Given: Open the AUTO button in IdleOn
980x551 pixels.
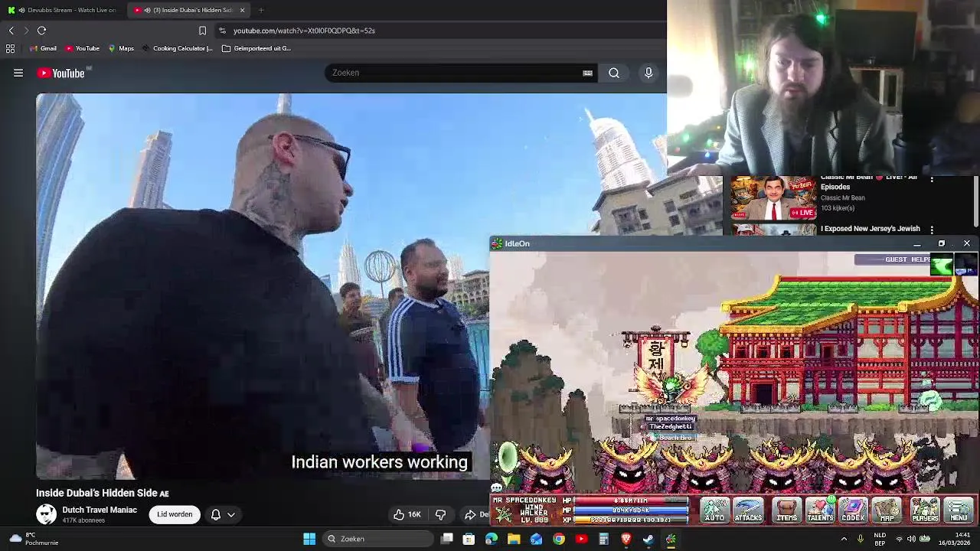Looking at the screenshot, I should coord(714,510).
